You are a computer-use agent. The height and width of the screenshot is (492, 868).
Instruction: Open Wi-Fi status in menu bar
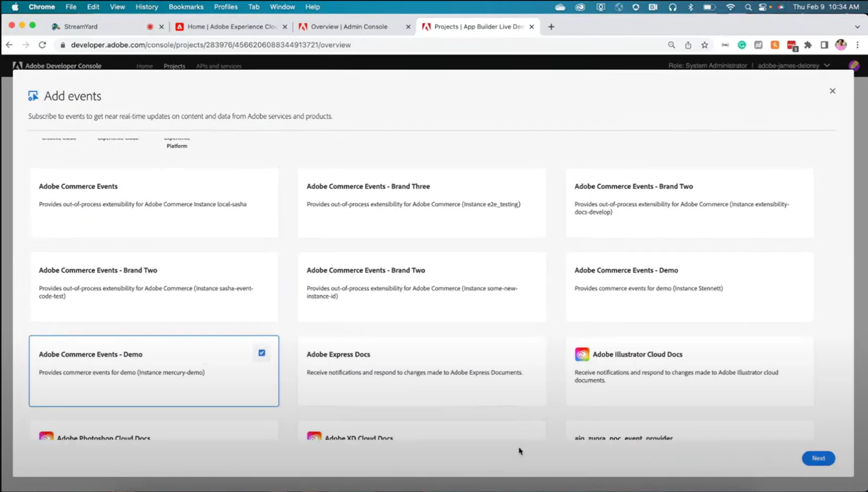pos(731,7)
